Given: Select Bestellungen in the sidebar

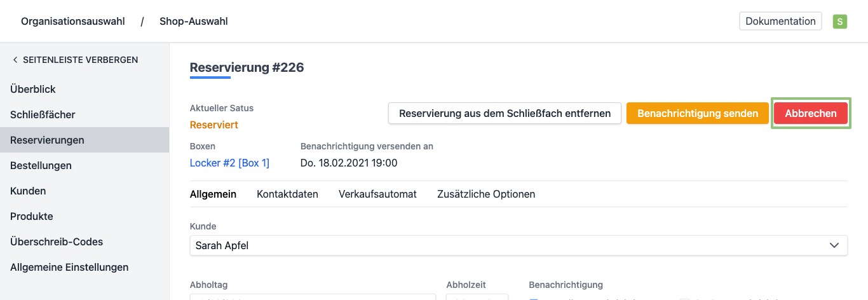Looking at the screenshot, I should 41,165.
